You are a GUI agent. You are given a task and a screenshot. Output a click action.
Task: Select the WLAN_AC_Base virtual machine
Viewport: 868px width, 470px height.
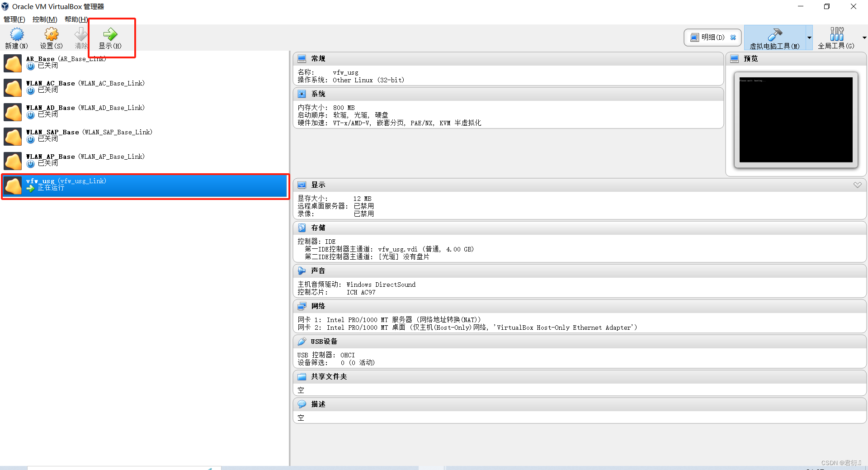(x=145, y=88)
